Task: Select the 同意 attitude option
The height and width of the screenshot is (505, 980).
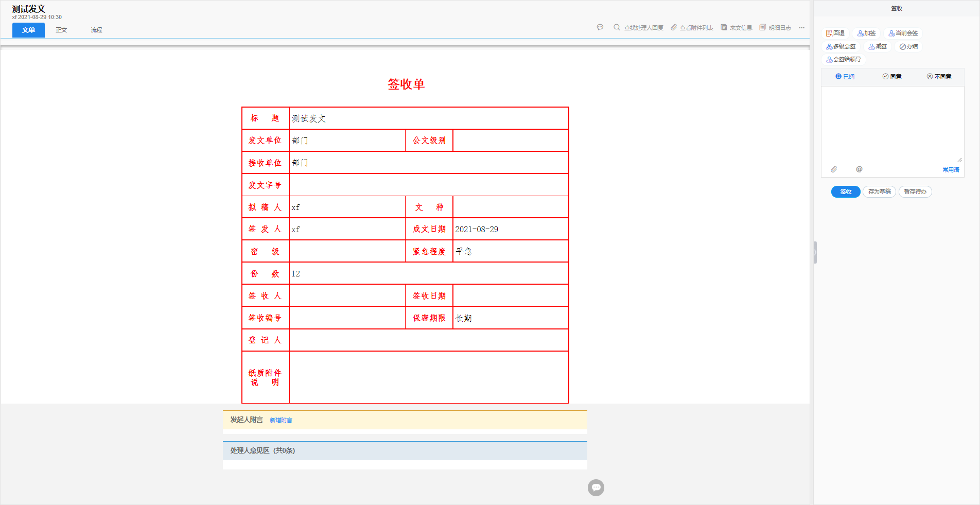Action: [892, 77]
